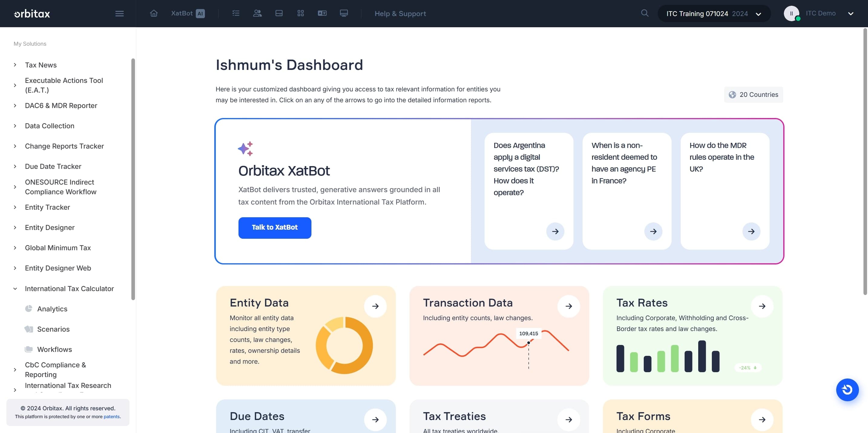Viewport: 868px width, 433px height.
Task: Expand Data Collection chevron
Action: click(x=15, y=126)
